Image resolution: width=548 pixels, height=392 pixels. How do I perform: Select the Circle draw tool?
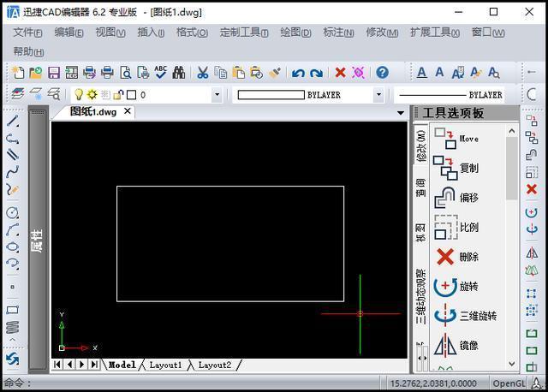(13, 212)
